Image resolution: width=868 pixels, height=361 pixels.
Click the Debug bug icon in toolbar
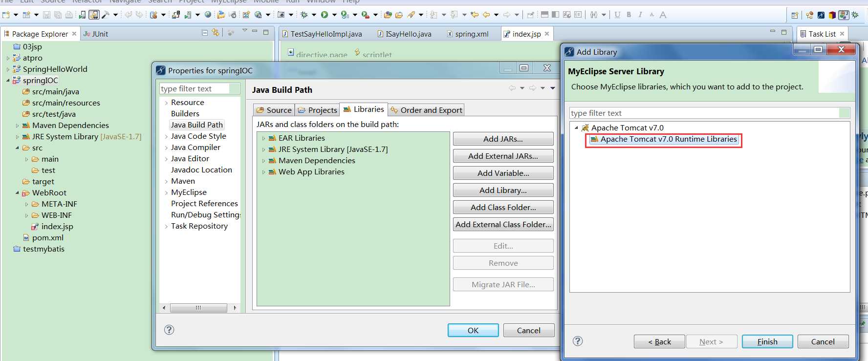tap(304, 15)
